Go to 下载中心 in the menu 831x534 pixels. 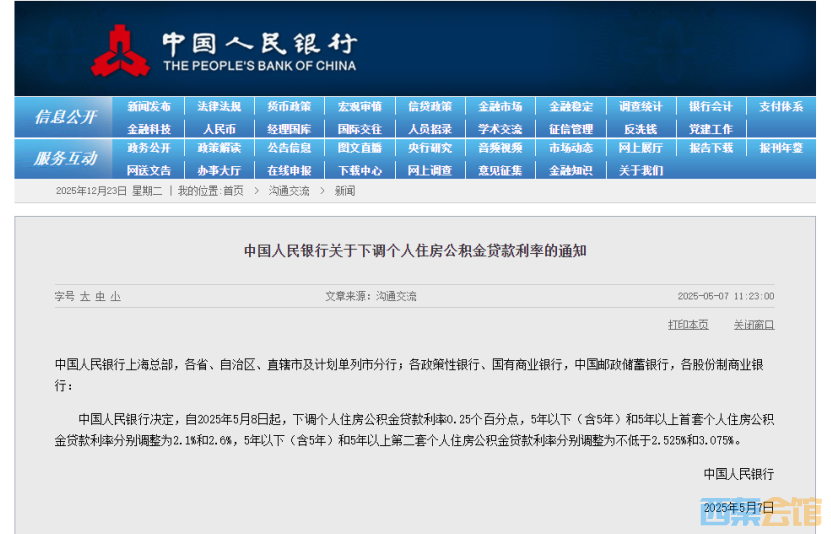(360, 171)
